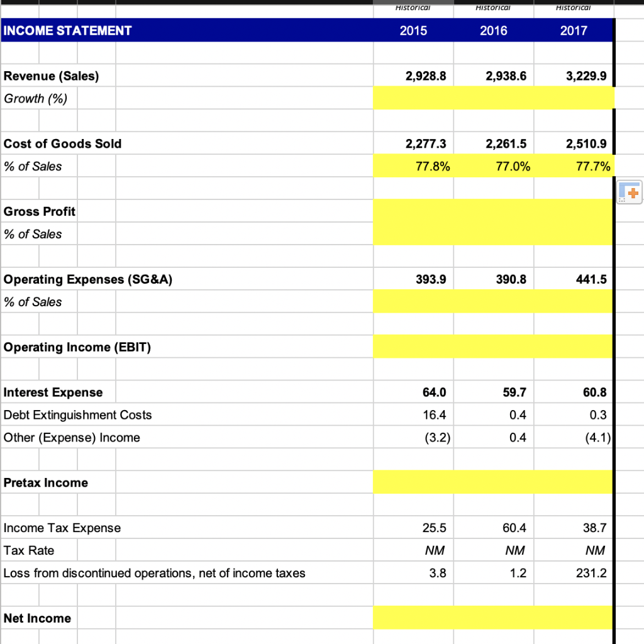Screen dimensions: 644x644
Task: Click COGS value 2,261.5
Action: 506,144
